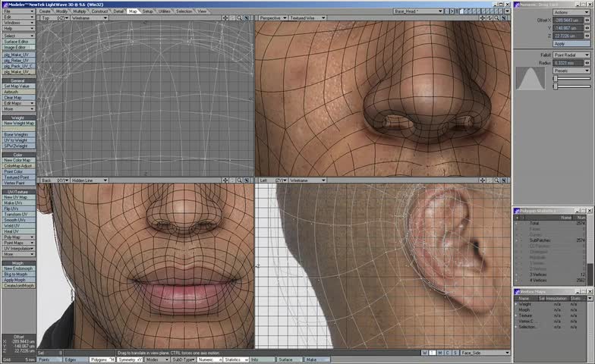The image size is (595, 364).
Task: Open the Construct tab
Action: click(x=99, y=11)
